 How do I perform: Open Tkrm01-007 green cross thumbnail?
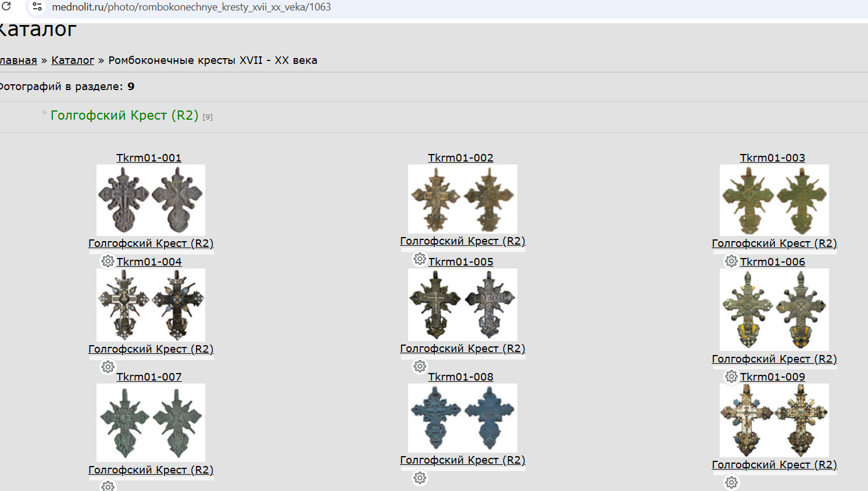pyautogui.click(x=151, y=422)
